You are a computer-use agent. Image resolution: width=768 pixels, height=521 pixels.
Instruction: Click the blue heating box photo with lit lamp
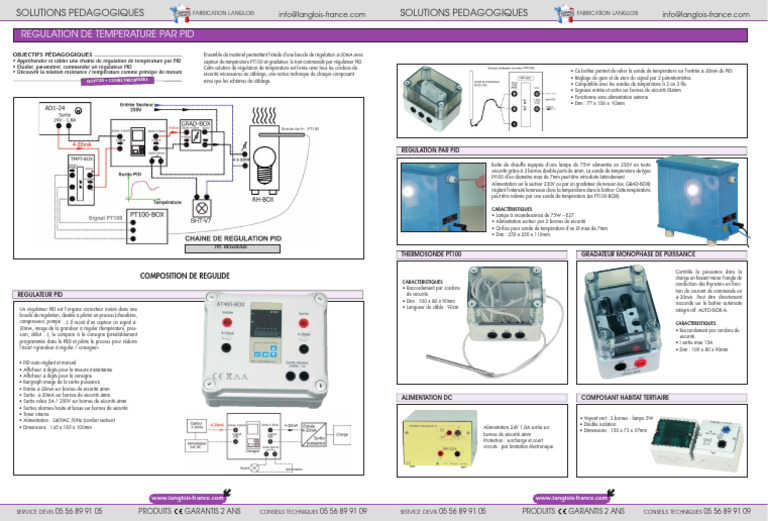701,201
